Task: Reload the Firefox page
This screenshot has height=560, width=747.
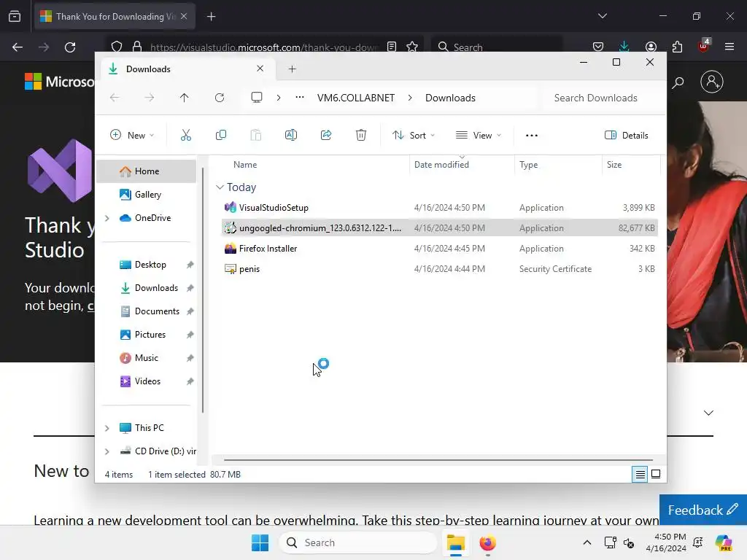Action: coord(70,47)
